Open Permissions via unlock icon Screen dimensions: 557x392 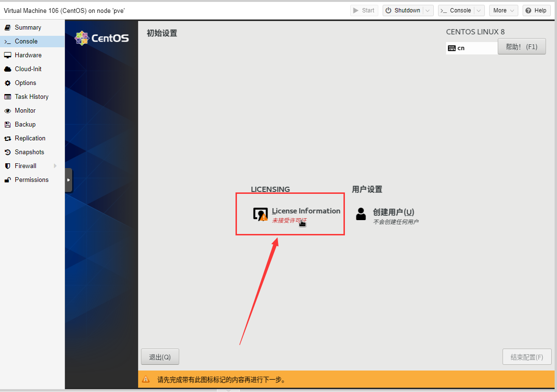(8, 180)
